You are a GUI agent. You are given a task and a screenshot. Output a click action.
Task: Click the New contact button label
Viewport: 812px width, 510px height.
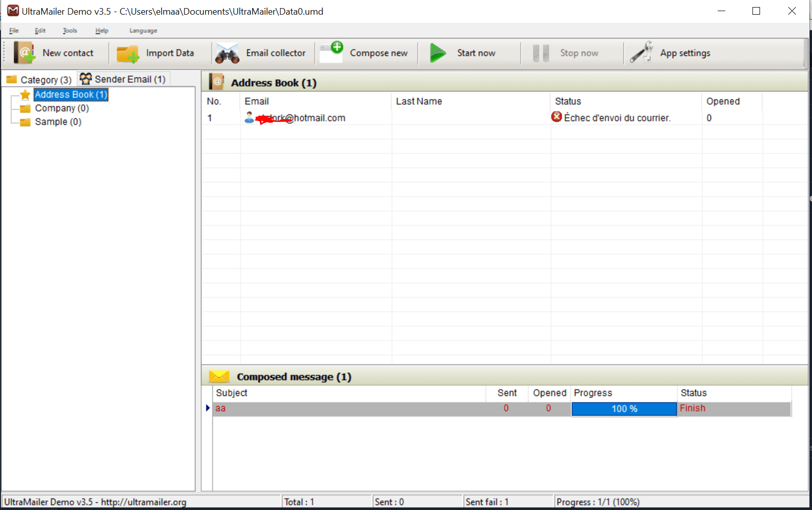point(68,53)
